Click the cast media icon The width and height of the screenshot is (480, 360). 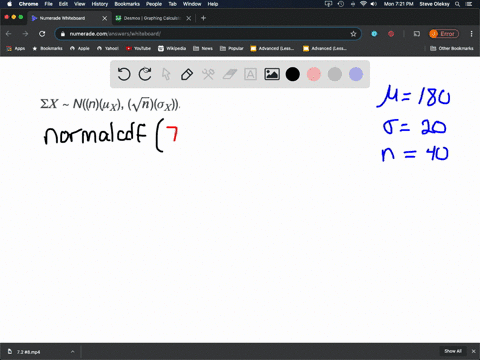(x=417, y=34)
